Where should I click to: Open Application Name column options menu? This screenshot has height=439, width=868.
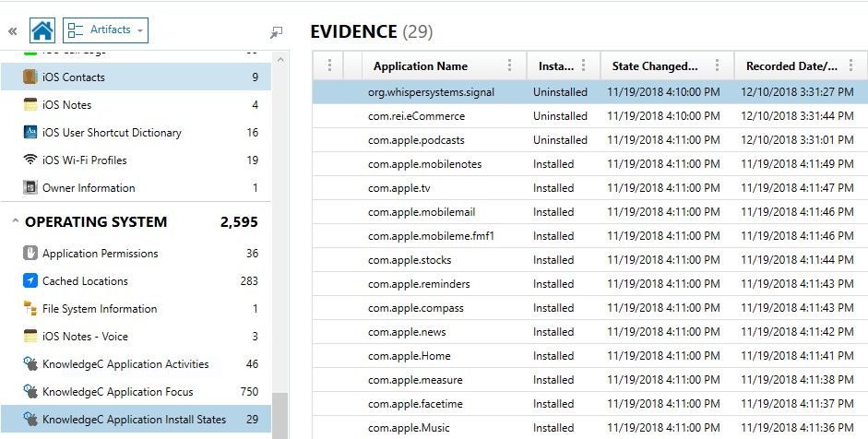pos(509,65)
